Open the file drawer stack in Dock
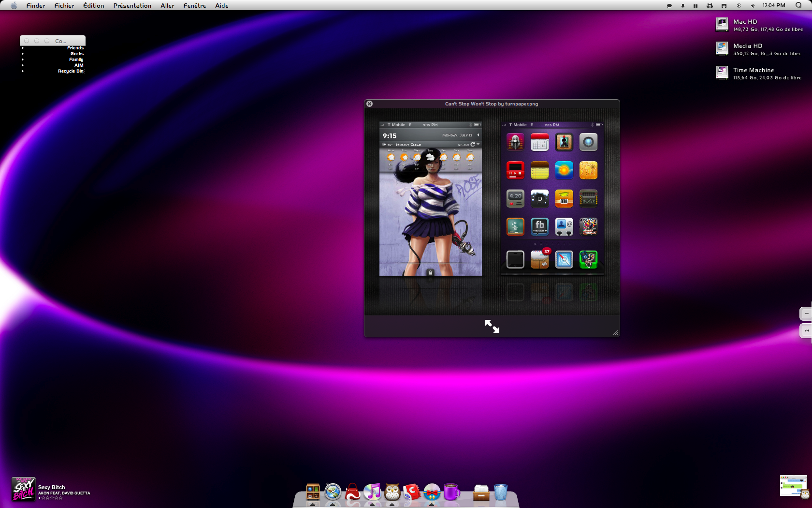Viewport: 812px width, 508px height. point(481,493)
